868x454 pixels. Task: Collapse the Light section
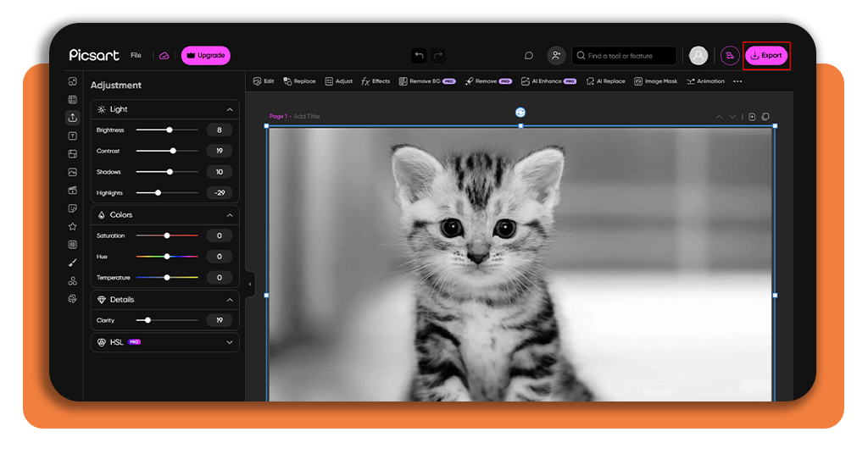(230, 109)
